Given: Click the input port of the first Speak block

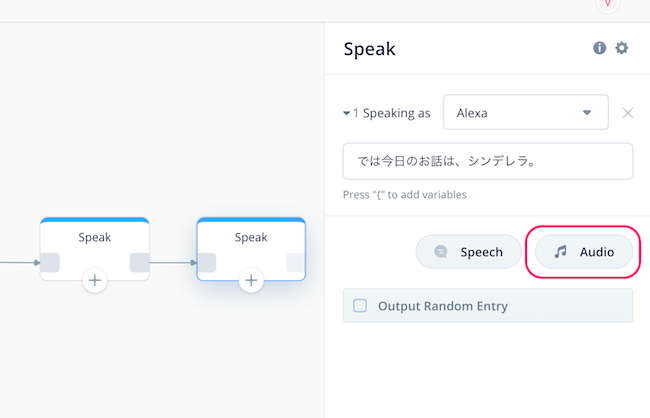Looking at the screenshot, I should [50, 262].
